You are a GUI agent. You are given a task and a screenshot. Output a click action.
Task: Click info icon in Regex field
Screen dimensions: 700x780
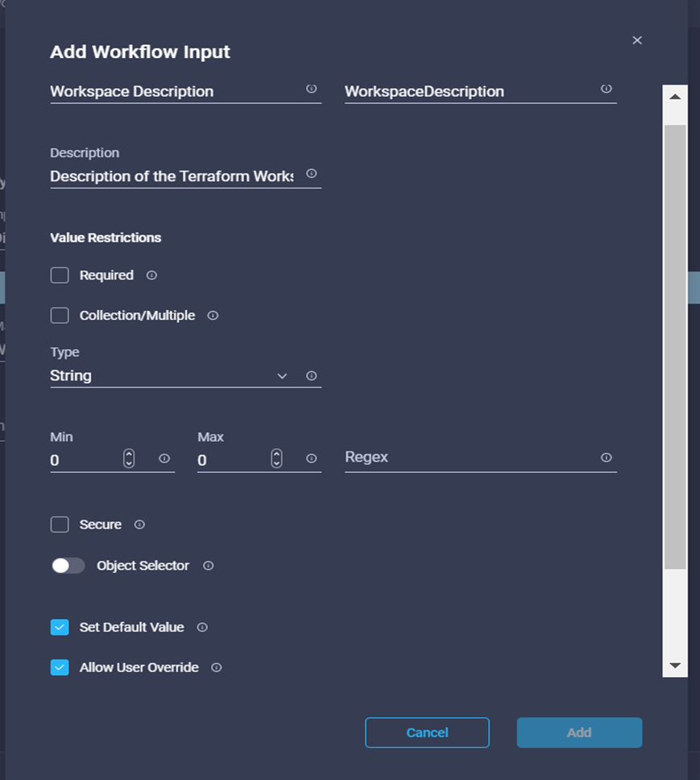[607, 458]
